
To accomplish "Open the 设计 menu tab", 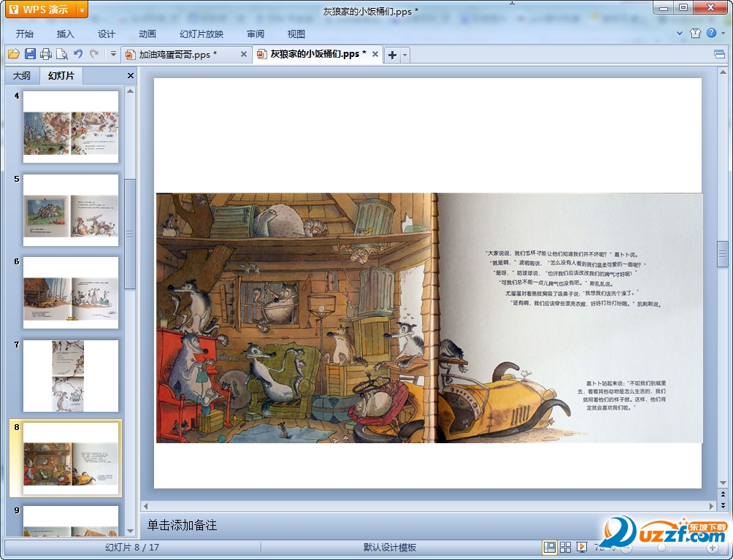I will click(x=106, y=34).
